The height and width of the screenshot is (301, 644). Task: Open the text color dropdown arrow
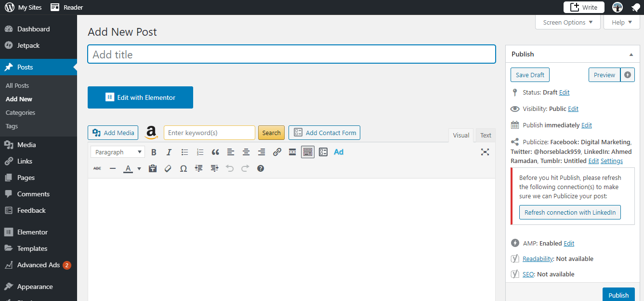pos(139,169)
